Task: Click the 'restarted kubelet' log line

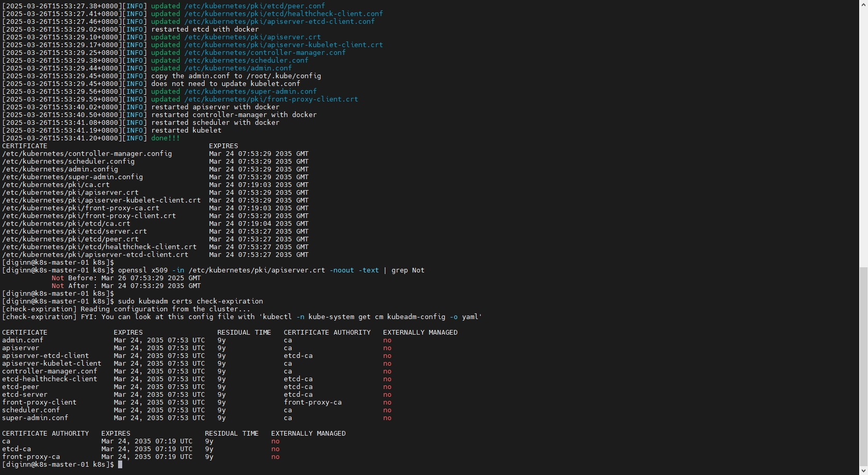Action: click(x=186, y=131)
